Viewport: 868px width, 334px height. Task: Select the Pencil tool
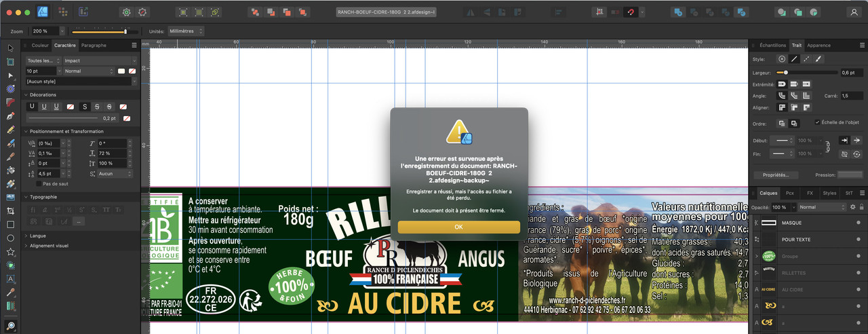pos(10,130)
